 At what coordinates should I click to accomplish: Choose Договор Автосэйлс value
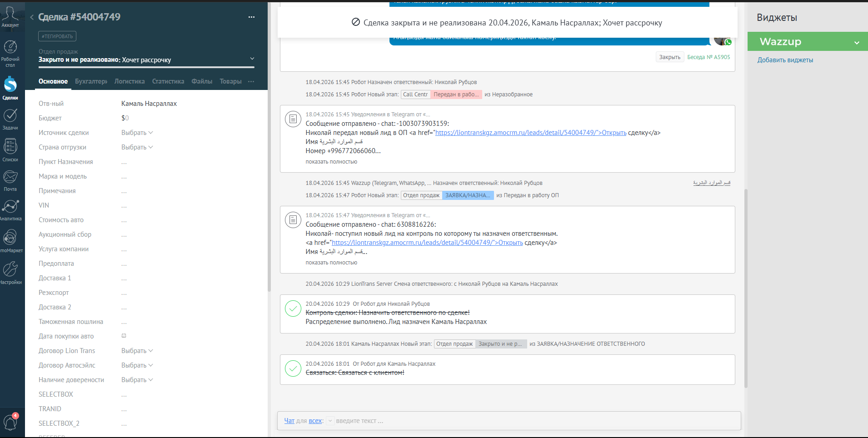tap(137, 365)
